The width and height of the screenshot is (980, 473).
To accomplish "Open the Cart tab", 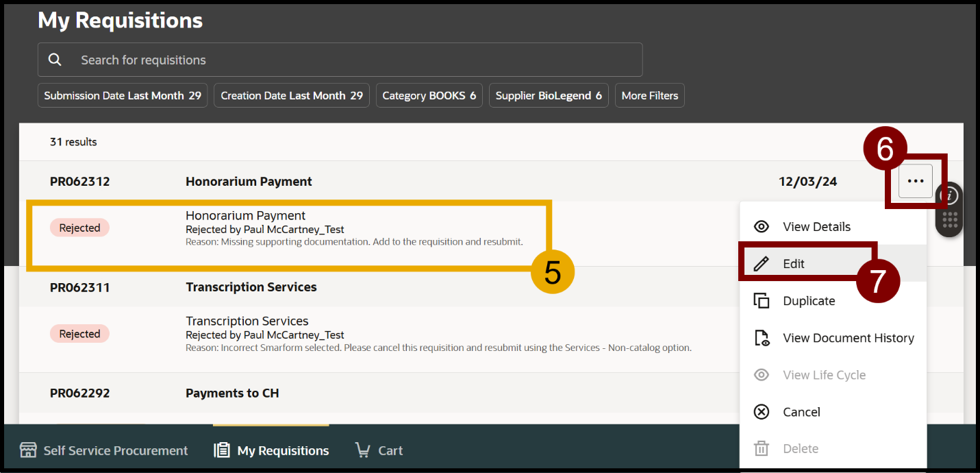I will pyautogui.click(x=390, y=450).
